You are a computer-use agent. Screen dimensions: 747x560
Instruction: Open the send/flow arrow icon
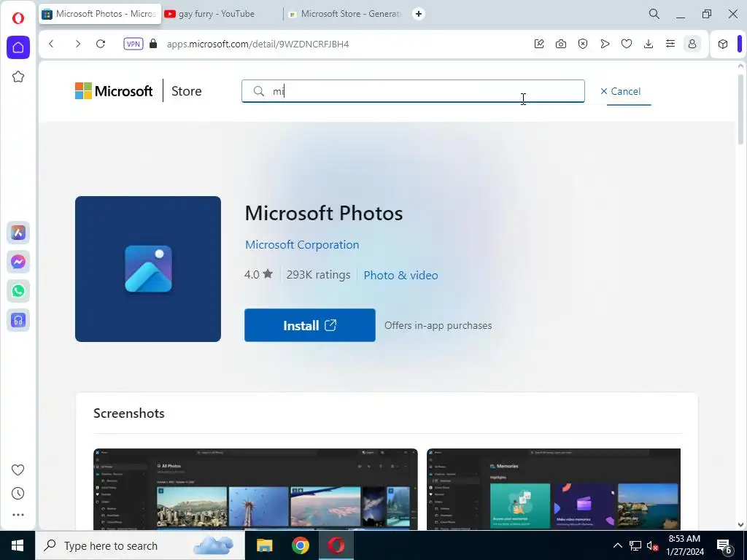pyautogui.click(x=605, y=44)
